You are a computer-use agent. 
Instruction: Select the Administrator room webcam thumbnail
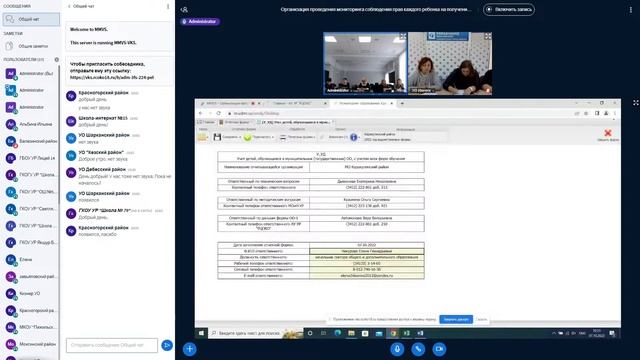click(365, 63)
